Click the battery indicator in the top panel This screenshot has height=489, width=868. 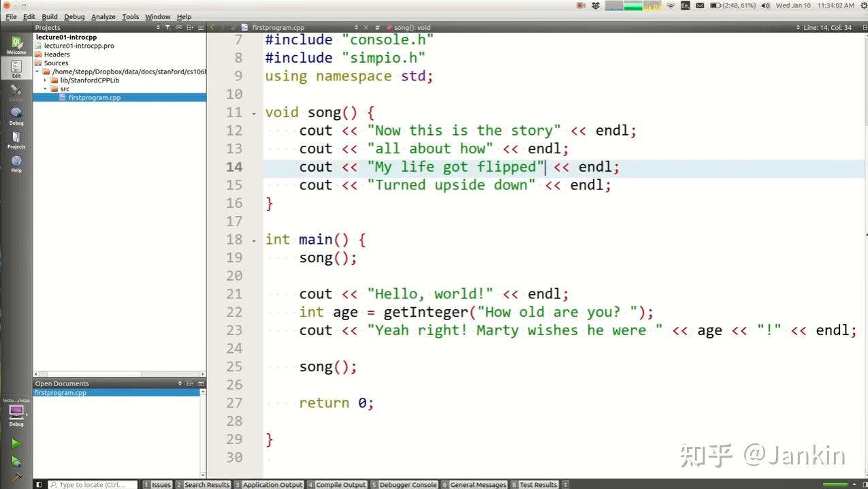coord(715,5)
